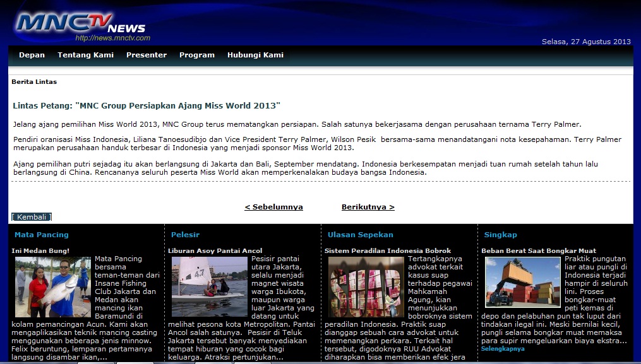Select the Presenter menu item

tap(147, 55)
